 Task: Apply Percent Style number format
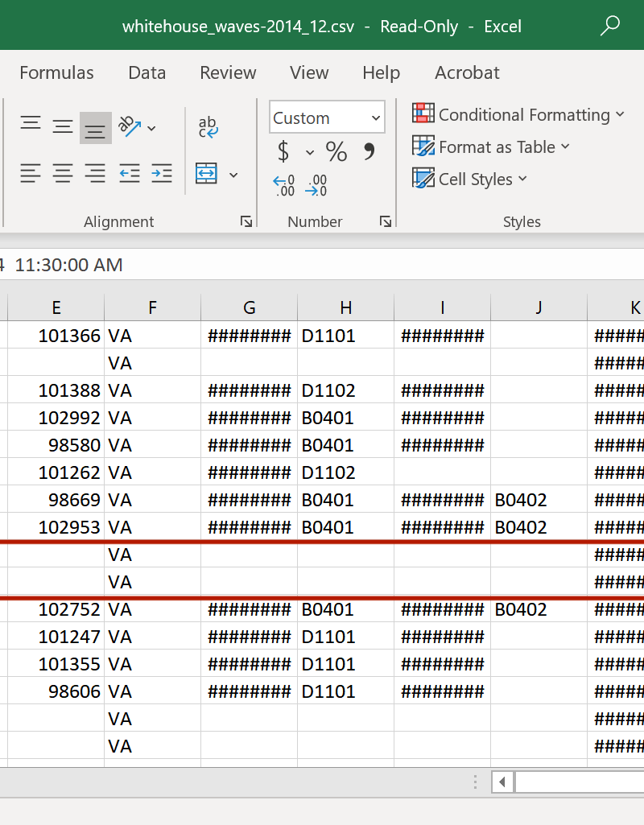336,151
